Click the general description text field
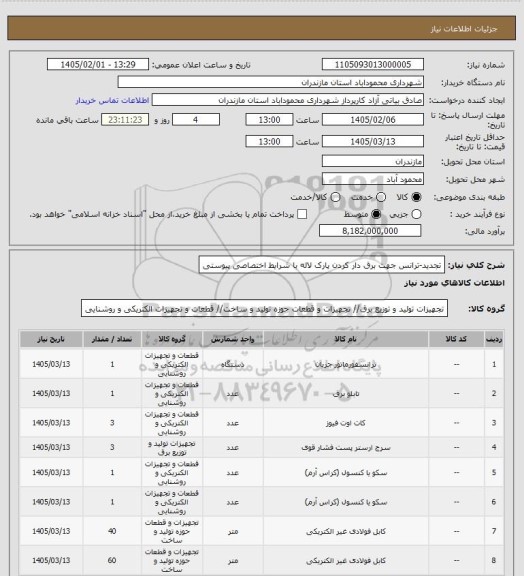 322,265
